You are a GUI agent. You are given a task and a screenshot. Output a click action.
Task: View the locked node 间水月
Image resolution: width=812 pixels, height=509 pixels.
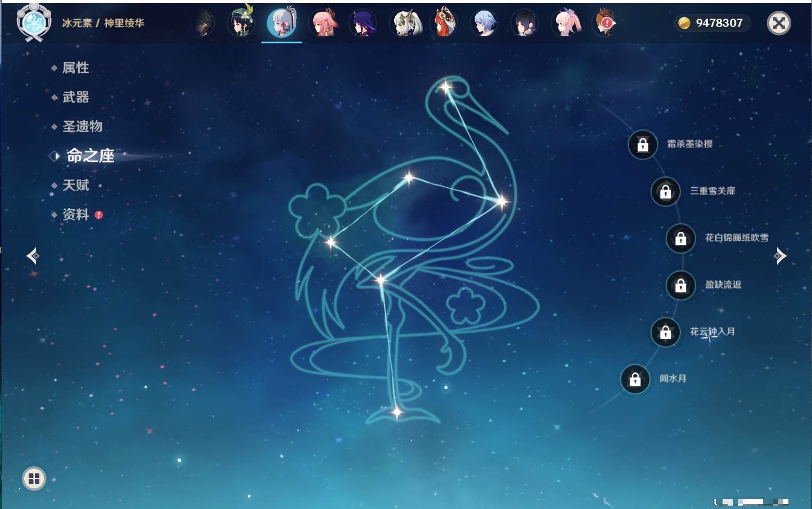tap(635, 379)
